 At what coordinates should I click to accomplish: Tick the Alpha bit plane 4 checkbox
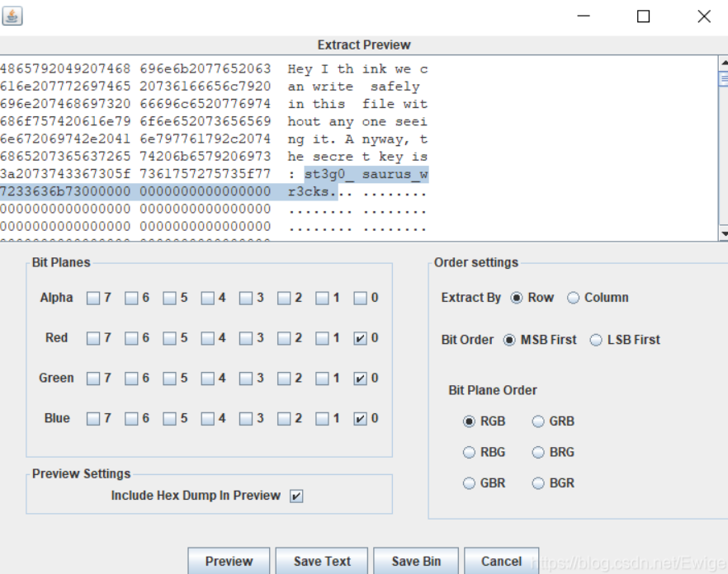tap(207, 298)
